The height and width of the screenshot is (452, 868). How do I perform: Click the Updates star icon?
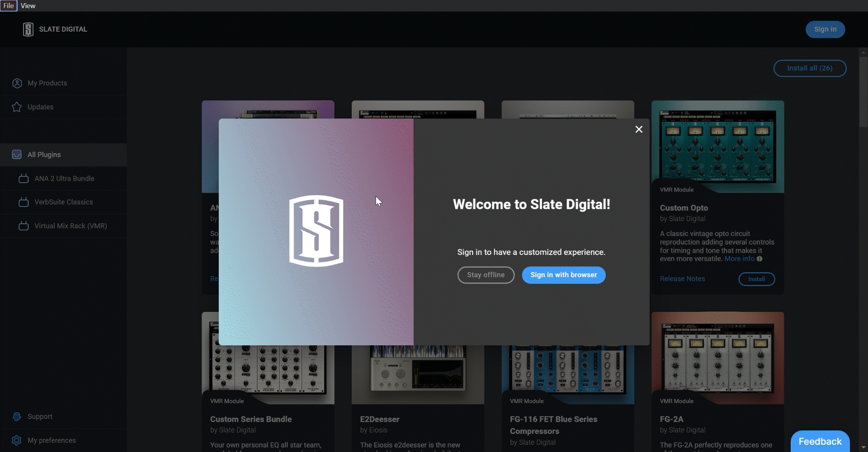point(17,107)
